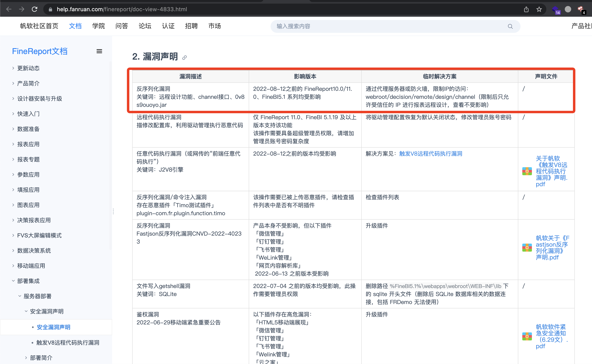Click the lock icon in address bar
The image size is (592, 364).
point(50,9)
